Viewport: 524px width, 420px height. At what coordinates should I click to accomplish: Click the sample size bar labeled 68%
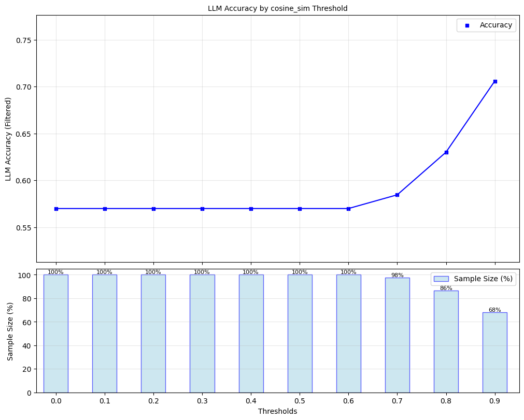point(494,352)
